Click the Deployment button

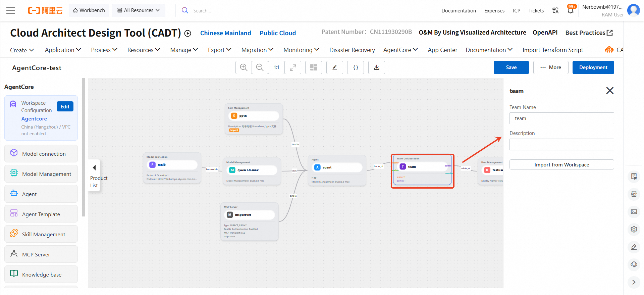(593, 67)
